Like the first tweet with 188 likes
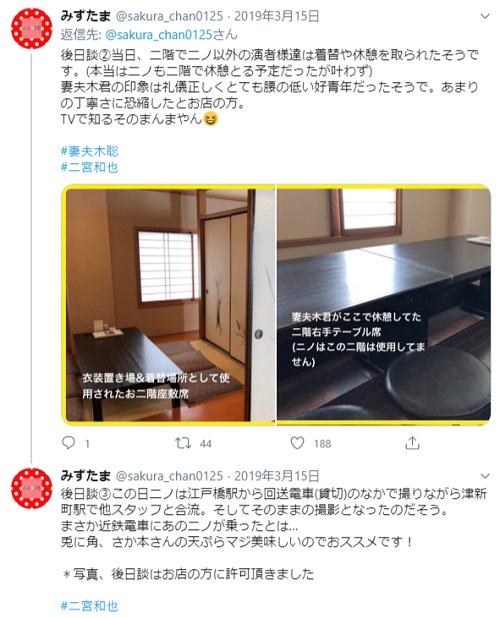The image size is (500, 618). (297, 443)
